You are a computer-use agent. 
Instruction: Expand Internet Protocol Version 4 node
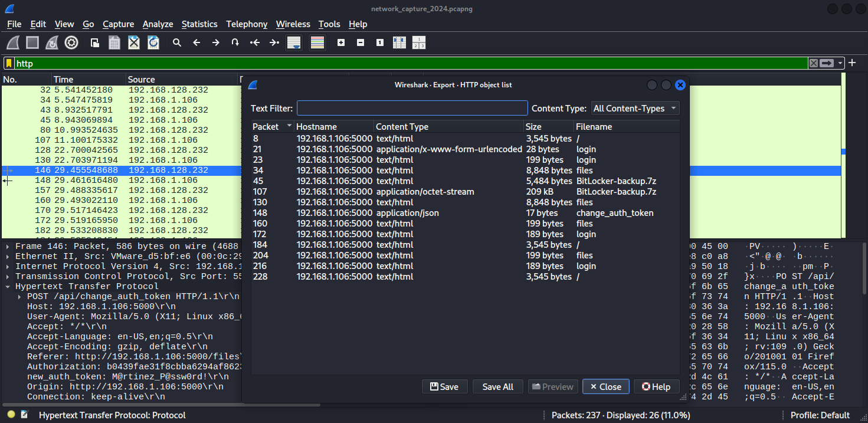coord(8,266)
